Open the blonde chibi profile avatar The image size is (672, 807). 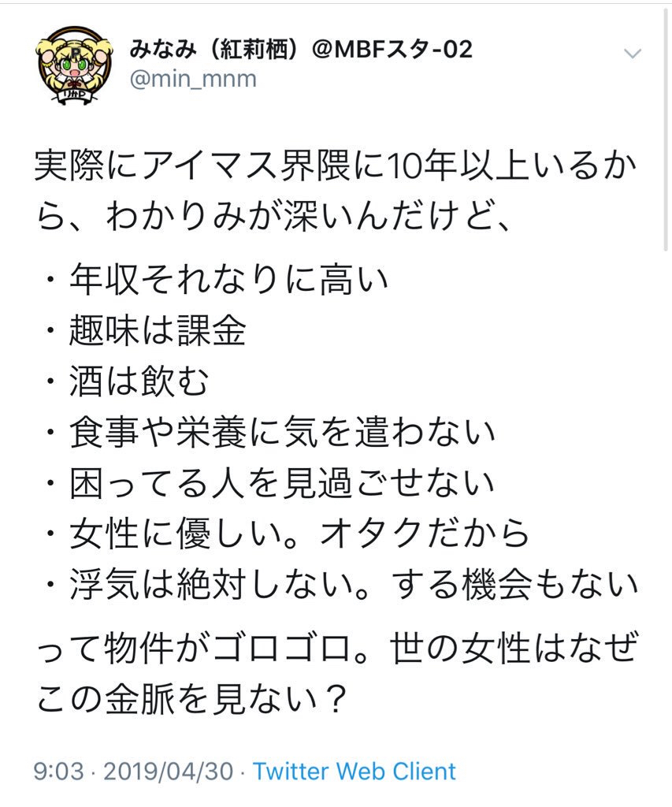[x=75, y=65]
